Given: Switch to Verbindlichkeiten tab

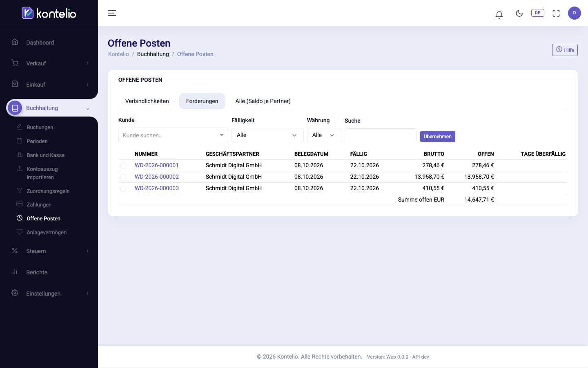Looking at the screenshot, I should coord(147,101).
